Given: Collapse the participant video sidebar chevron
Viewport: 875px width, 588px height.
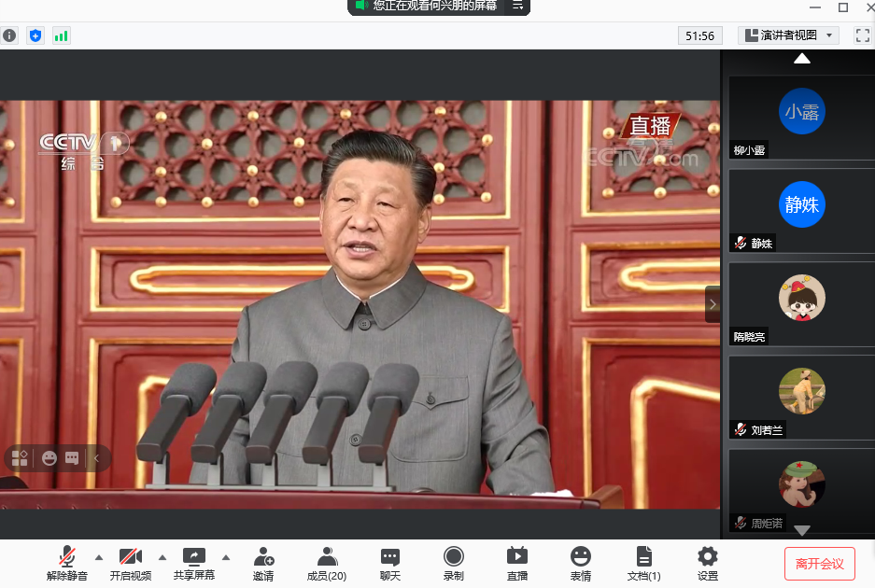Looking at the screenshot, I should tap(713, 304).
